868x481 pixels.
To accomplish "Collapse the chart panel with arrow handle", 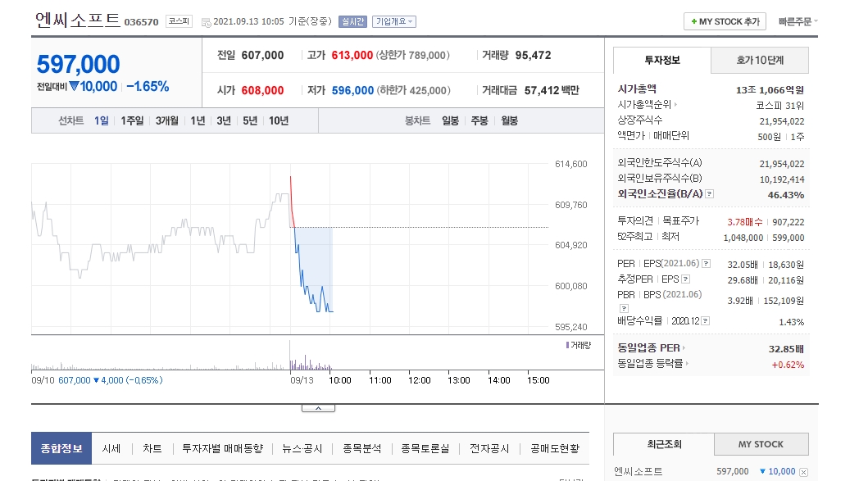I will 318,407.
